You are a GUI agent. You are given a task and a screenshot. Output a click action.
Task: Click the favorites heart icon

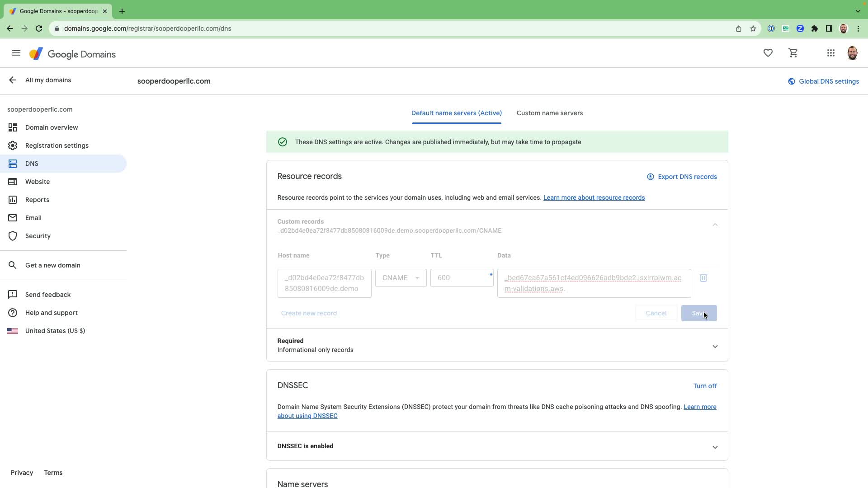[x=768, y=53]
